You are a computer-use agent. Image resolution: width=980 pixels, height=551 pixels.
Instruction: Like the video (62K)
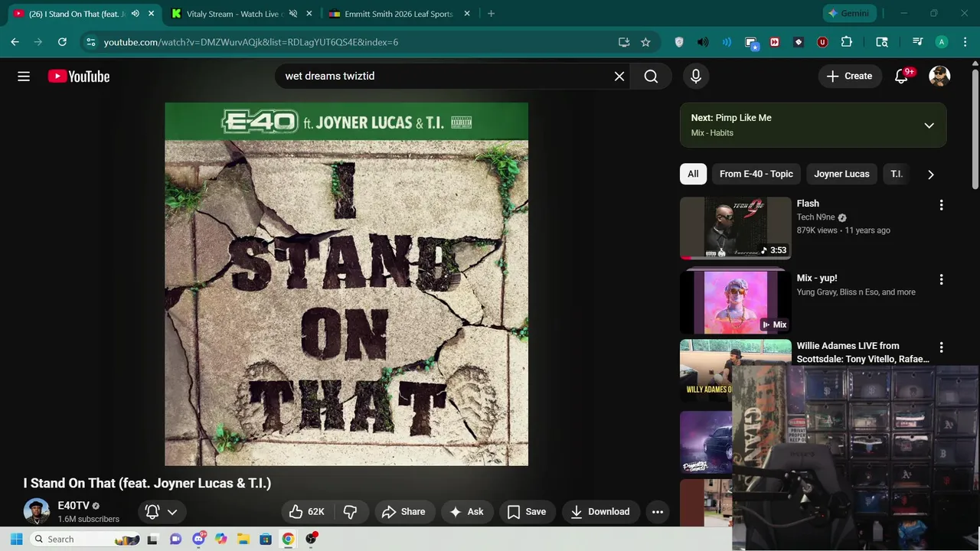307,512
